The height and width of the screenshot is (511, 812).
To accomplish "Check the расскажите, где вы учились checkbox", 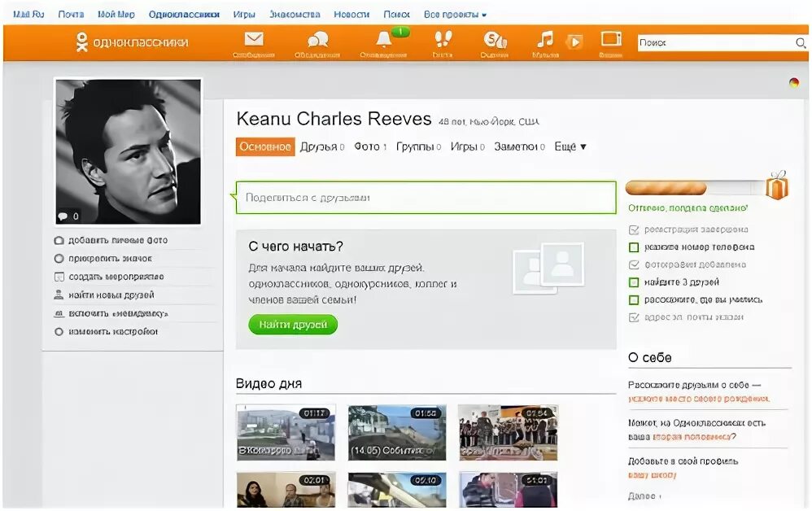I will pos(633,299).
